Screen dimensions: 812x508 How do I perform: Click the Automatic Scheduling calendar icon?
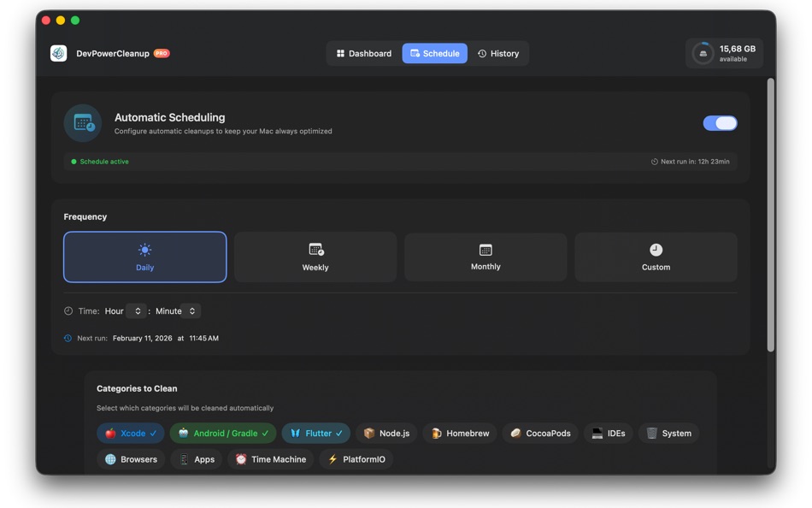coord(83,122)
